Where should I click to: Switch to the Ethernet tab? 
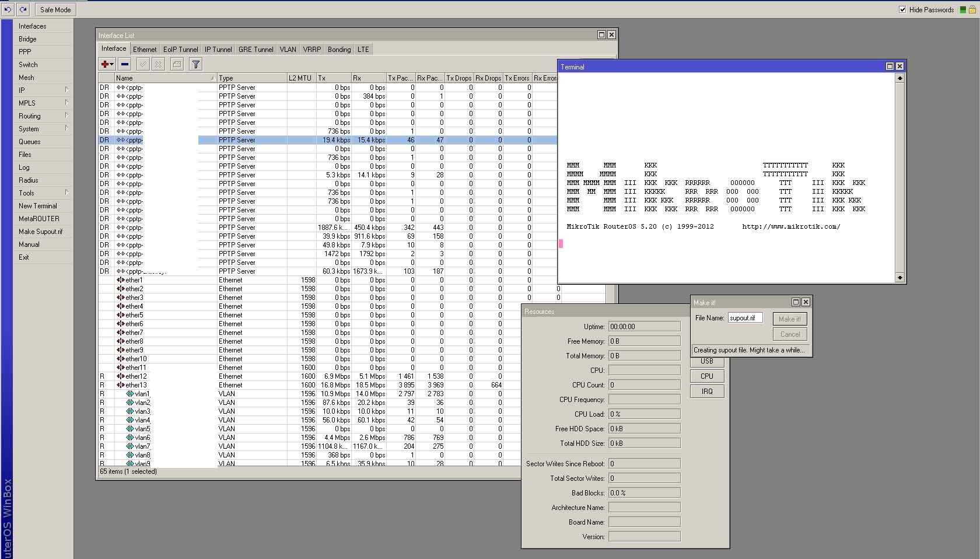145,49
